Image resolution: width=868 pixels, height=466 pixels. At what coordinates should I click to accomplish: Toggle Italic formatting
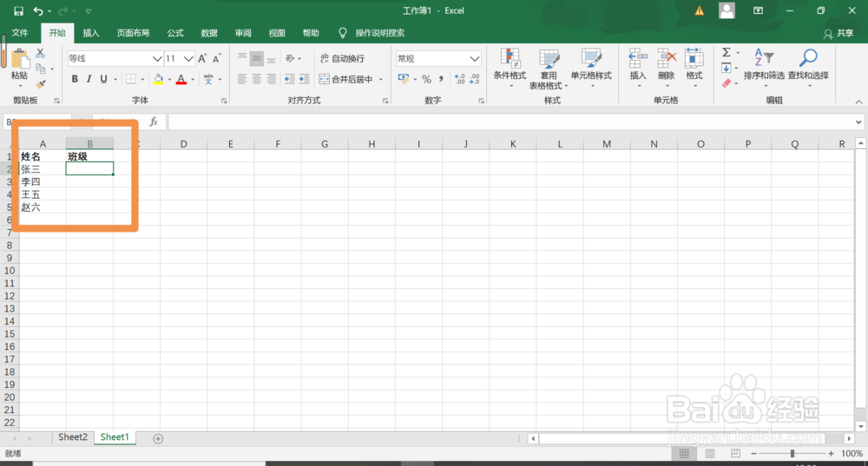(x=89, y=79)
